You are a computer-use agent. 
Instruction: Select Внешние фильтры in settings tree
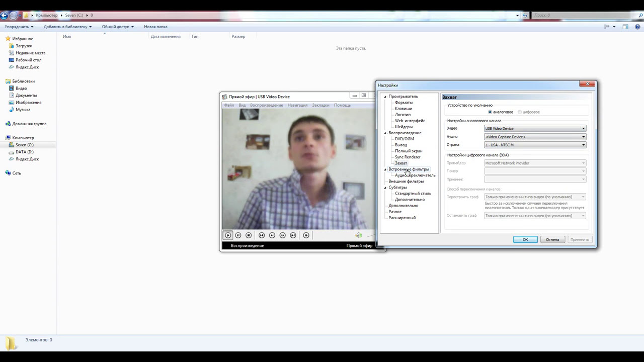406,182
